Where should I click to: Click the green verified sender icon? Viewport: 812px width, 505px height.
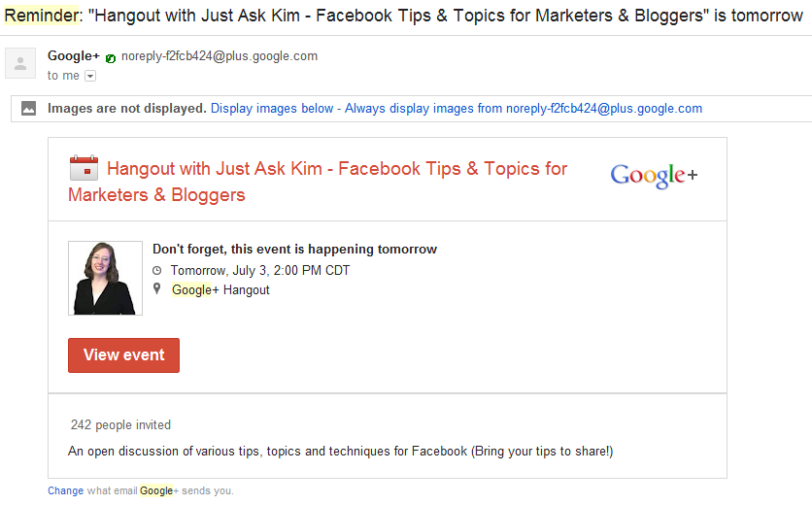pos(111,58)
